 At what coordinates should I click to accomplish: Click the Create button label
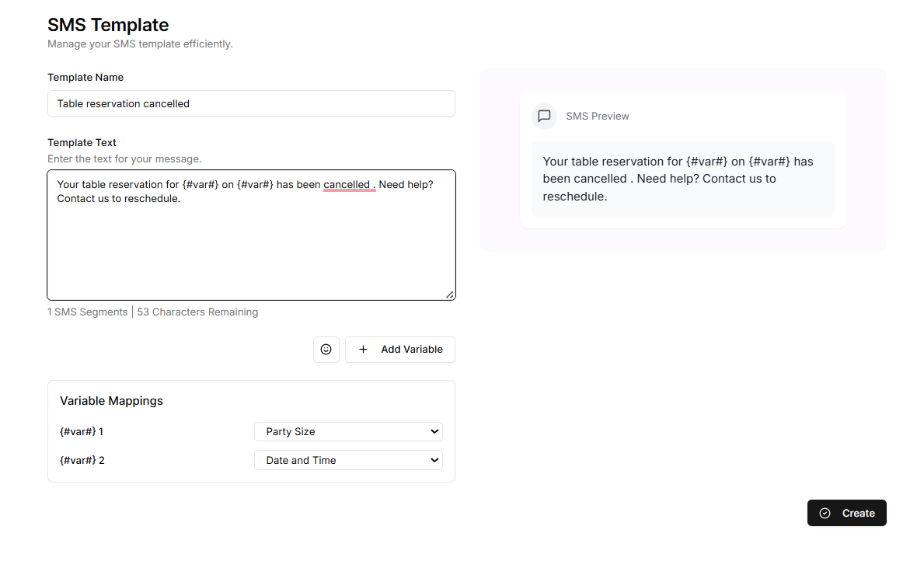[x=858, y=514]
